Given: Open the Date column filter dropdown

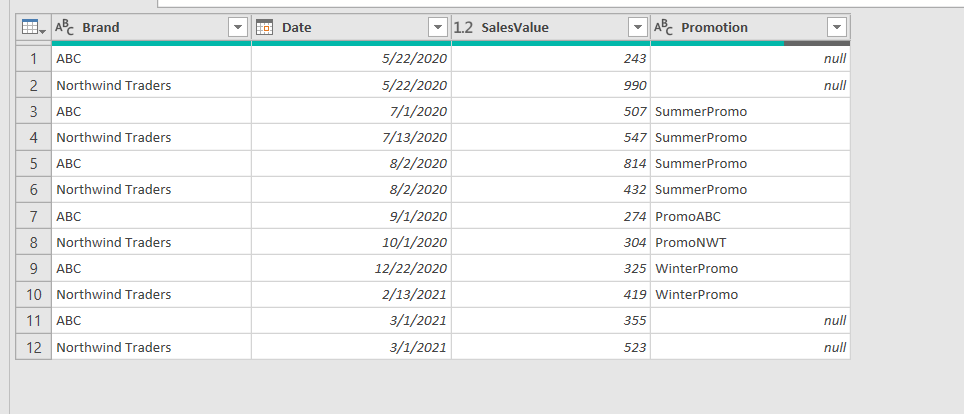Looking at the screenshot, I should [x=438, y=27].
